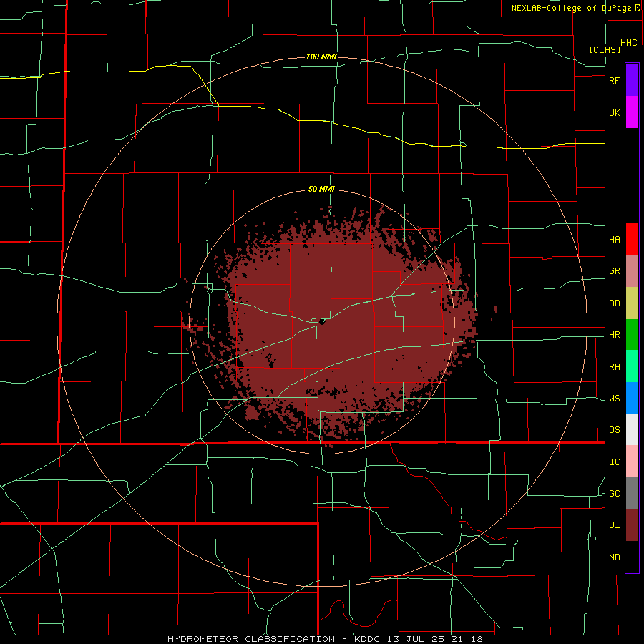Screen dimensions: 644x644
Task: Click the 'IC' legend label
Action: tap(614, 462)
